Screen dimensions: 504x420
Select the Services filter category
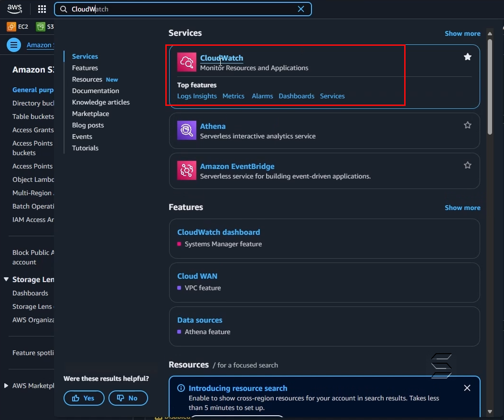click(x=85, y=56)
